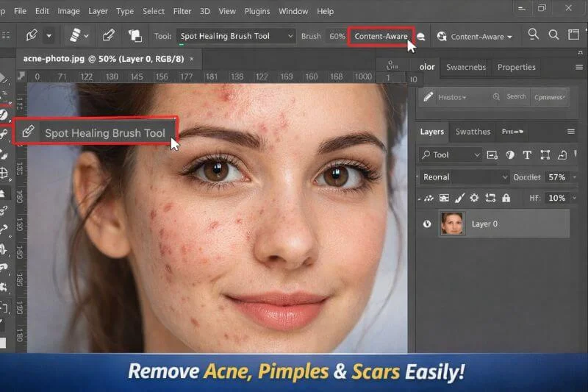Select the brush preset icon in options bar

(32, 36)
